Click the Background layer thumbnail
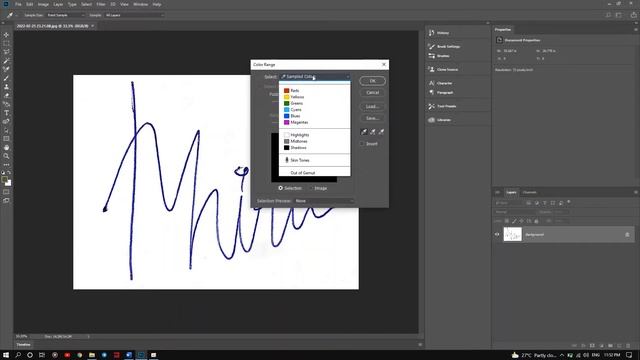Viewport: 640px width, 360px height. (513, 234)
